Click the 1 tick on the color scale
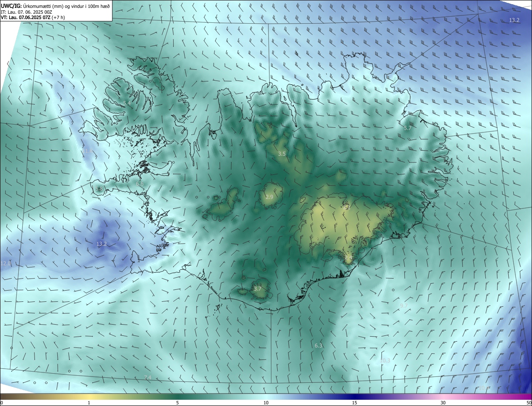The width and height of the screenshot is (532, 406). (x=89, y=403)
